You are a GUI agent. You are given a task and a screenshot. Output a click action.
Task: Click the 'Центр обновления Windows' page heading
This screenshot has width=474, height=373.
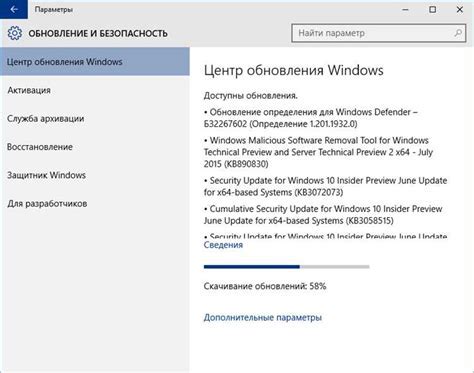tap(294, 70)
